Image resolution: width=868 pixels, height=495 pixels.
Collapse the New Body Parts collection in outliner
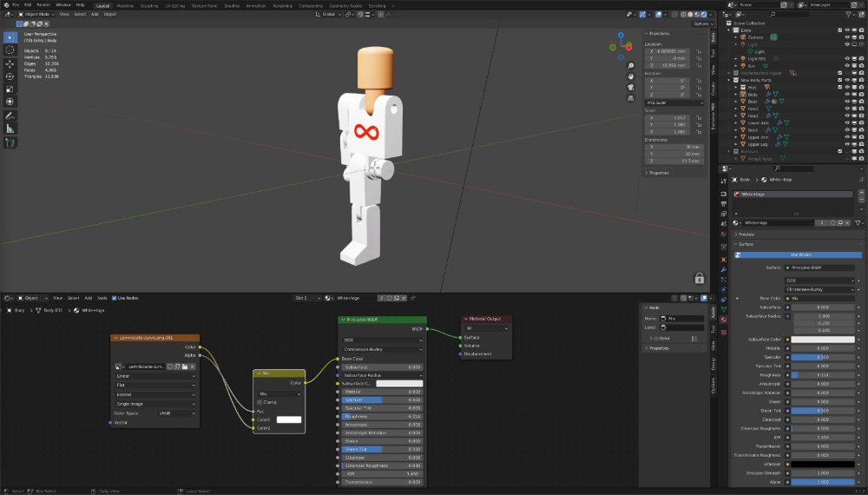coord(729,80)
